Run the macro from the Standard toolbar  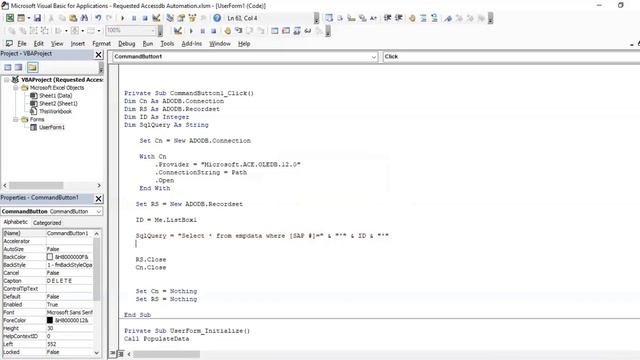click(122, 18)
